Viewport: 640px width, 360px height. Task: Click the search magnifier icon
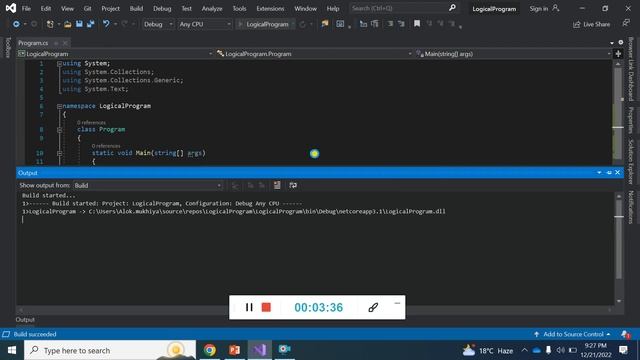(x=452, y=8)
